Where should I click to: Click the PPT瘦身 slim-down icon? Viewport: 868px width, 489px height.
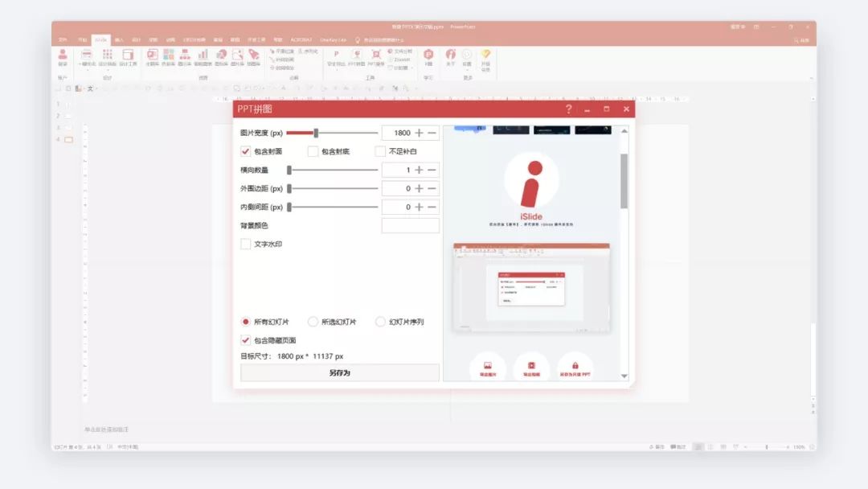376,57
